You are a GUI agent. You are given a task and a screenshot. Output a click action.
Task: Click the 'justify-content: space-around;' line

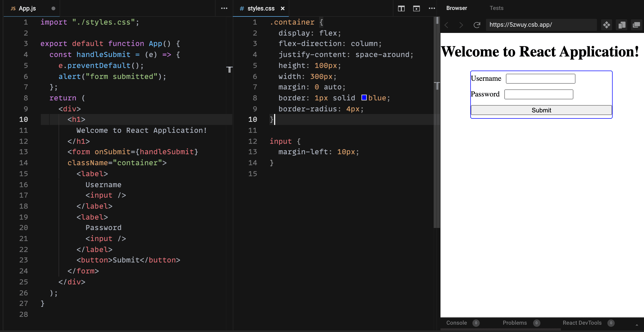click(346, 55)
